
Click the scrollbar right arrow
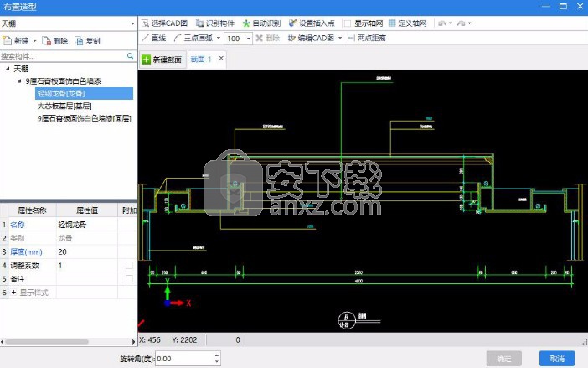133,342
